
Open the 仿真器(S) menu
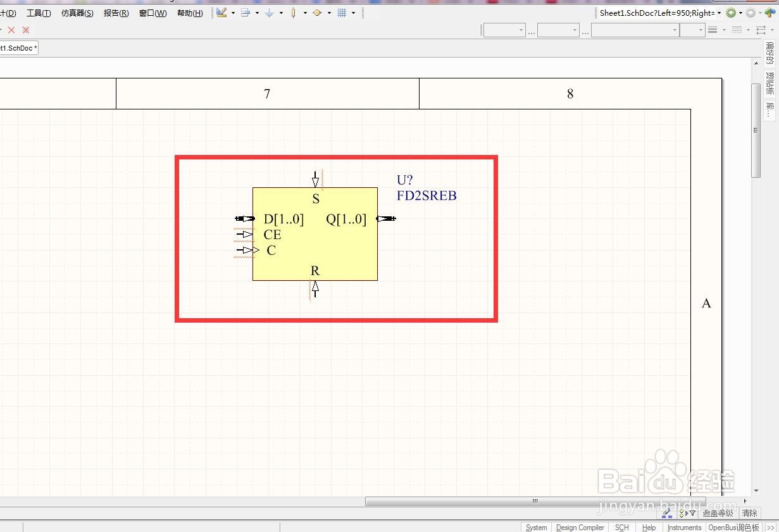click(77, 13)
